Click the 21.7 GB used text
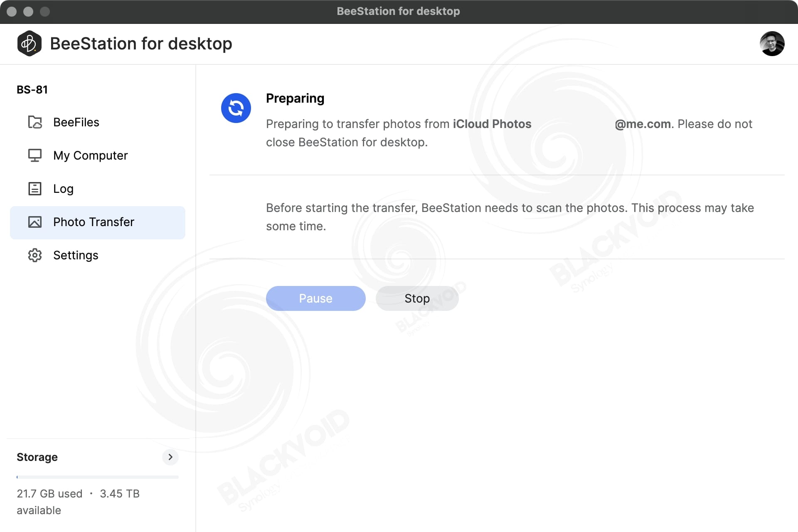 (49, 494)
